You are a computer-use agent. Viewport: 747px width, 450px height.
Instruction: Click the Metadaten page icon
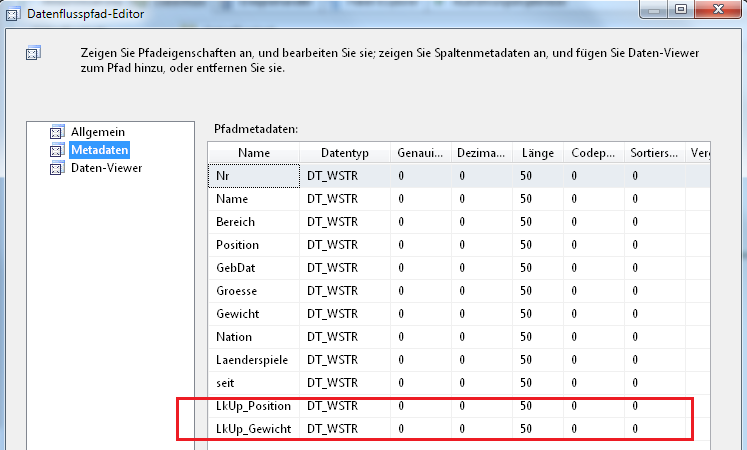(x=57, y=150)
